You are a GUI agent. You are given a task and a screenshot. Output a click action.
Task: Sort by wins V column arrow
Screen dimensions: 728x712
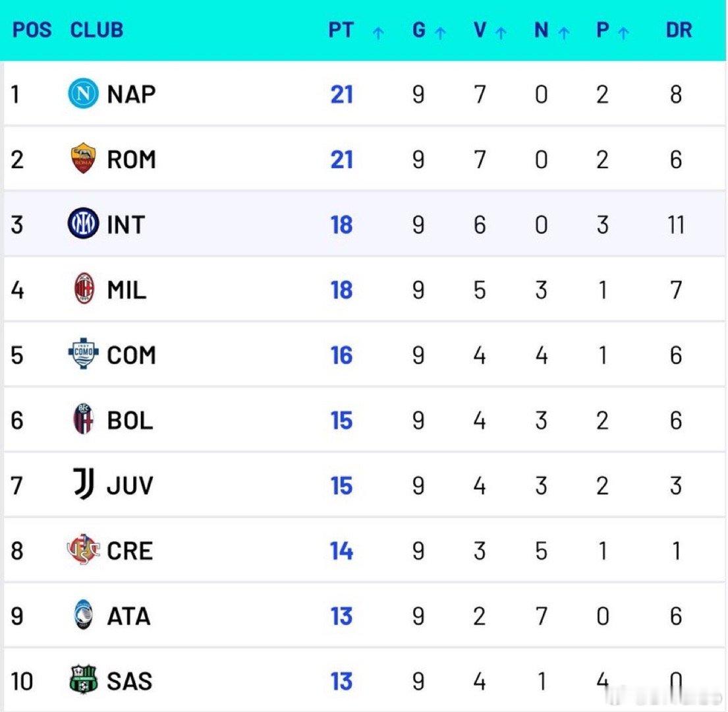coord(501,33)
